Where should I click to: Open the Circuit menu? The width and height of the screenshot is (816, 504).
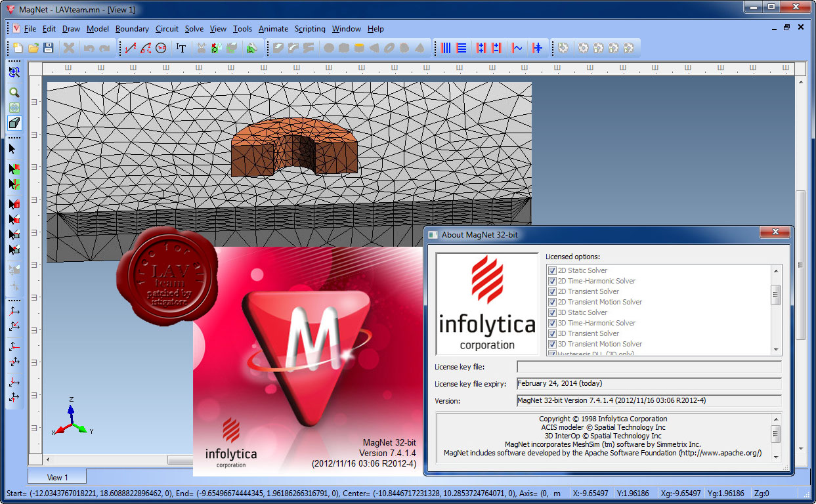(167, 29)
